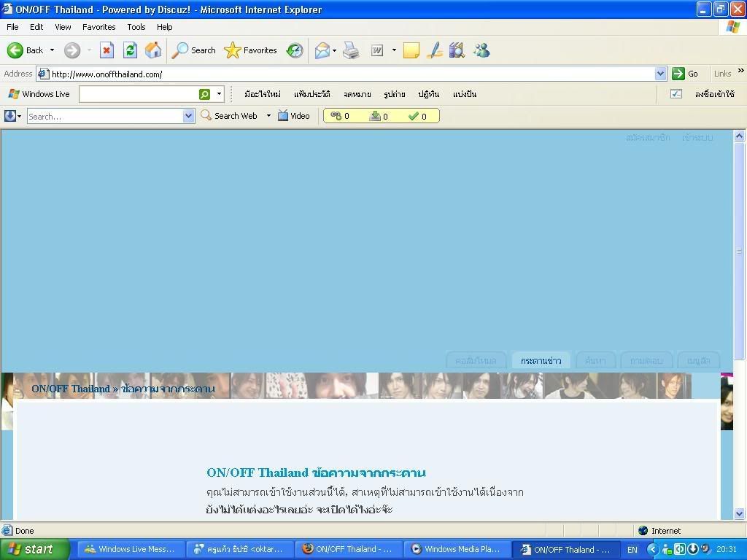The width and height of the screenshot is (747, 560).
Task: Click the green Windows Live search button
Action: (204, 94)
